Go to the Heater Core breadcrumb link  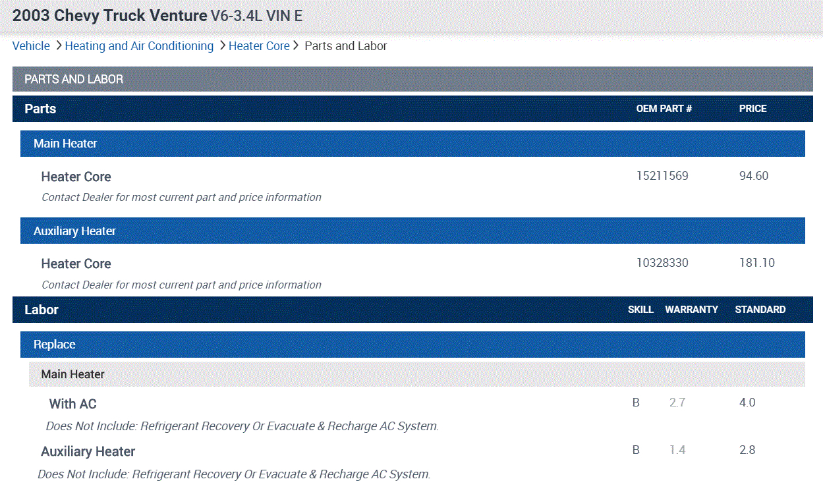259,46
